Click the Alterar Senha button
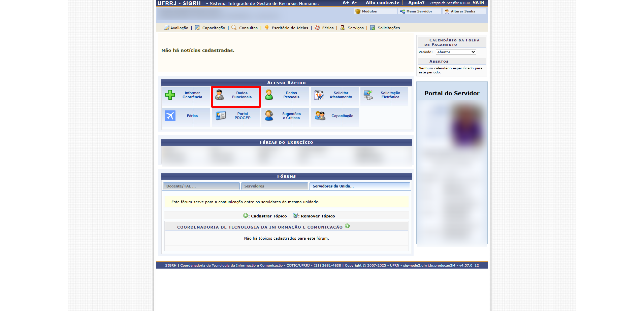Viewport: 644px width, 311px height. tap(463, 11)
